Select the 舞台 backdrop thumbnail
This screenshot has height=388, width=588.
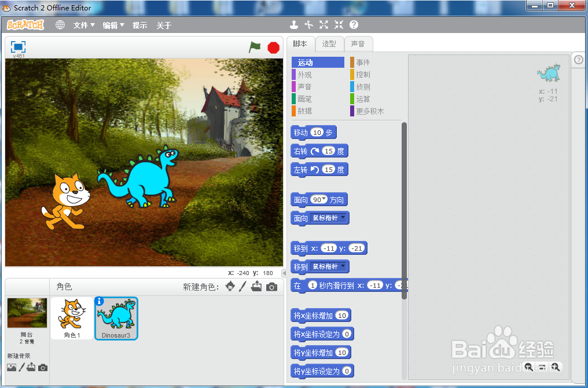point(27,313)
